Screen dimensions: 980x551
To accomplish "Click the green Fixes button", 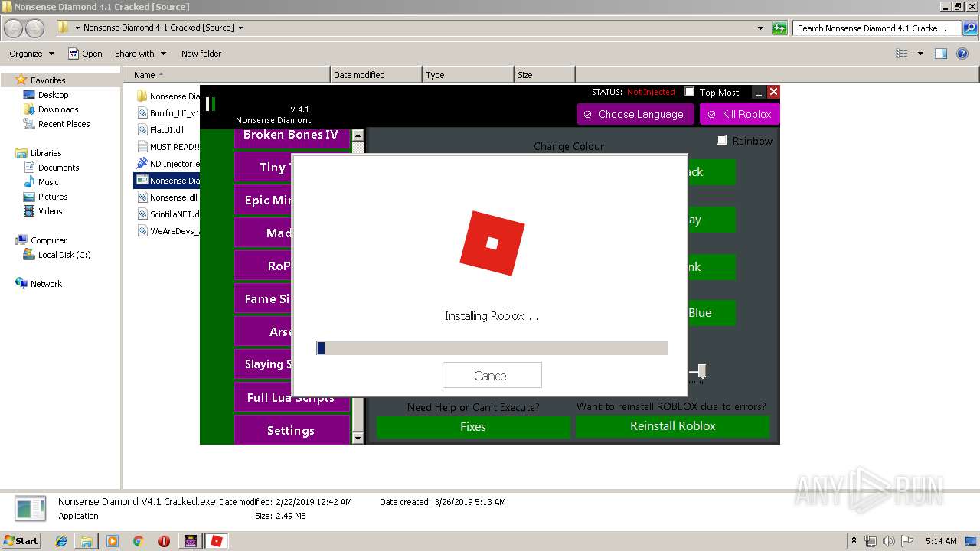I will click(473, 426).
